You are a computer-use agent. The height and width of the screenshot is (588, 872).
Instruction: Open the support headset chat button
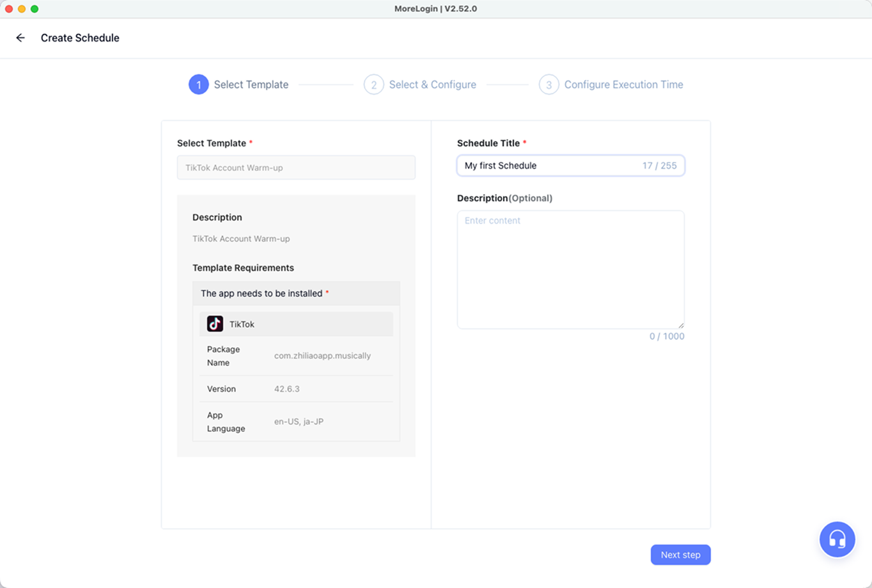pos(837,539)
